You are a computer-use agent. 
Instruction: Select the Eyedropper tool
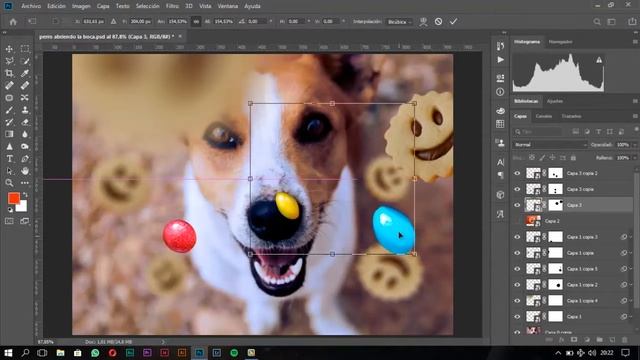tap(25, 73)
